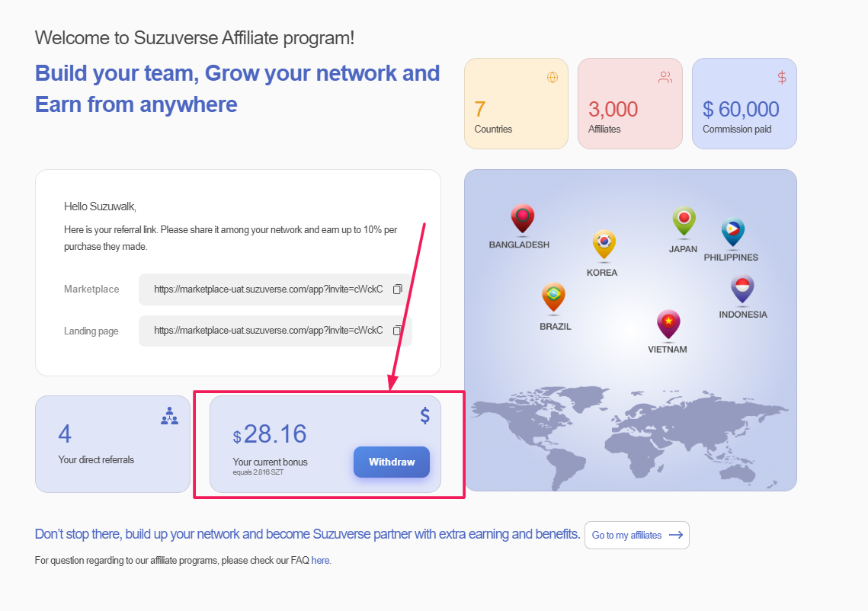Copy the Marketplace referral link
This screenshot has width=868, height=611.
pyautogui.click(x=397, y=290)
